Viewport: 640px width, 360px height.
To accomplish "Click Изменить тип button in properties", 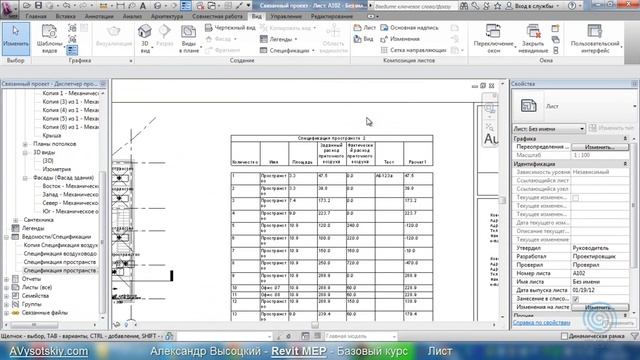I will click(x=611, y=128).
